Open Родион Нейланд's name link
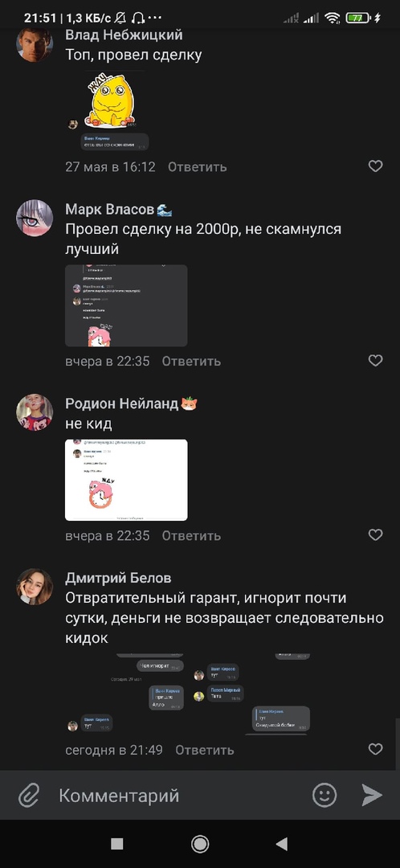Image resolution: width=400 pixels, height=868 pixels. point(122,404)
